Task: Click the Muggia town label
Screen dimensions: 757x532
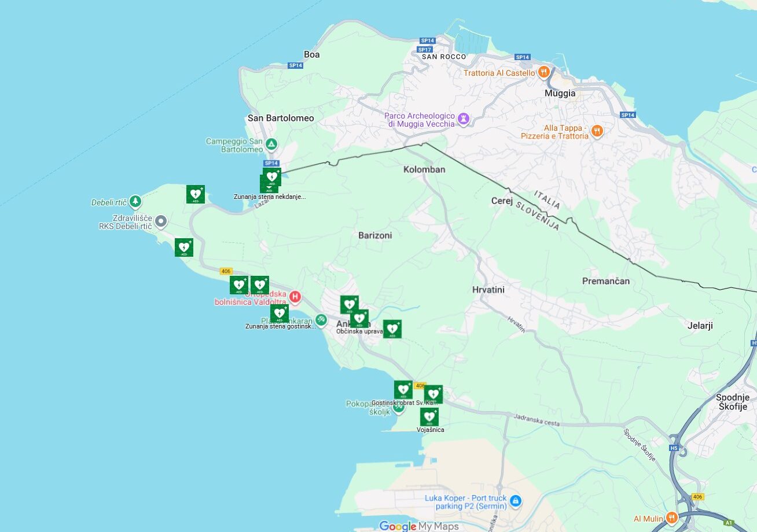Action: point(560,93)
